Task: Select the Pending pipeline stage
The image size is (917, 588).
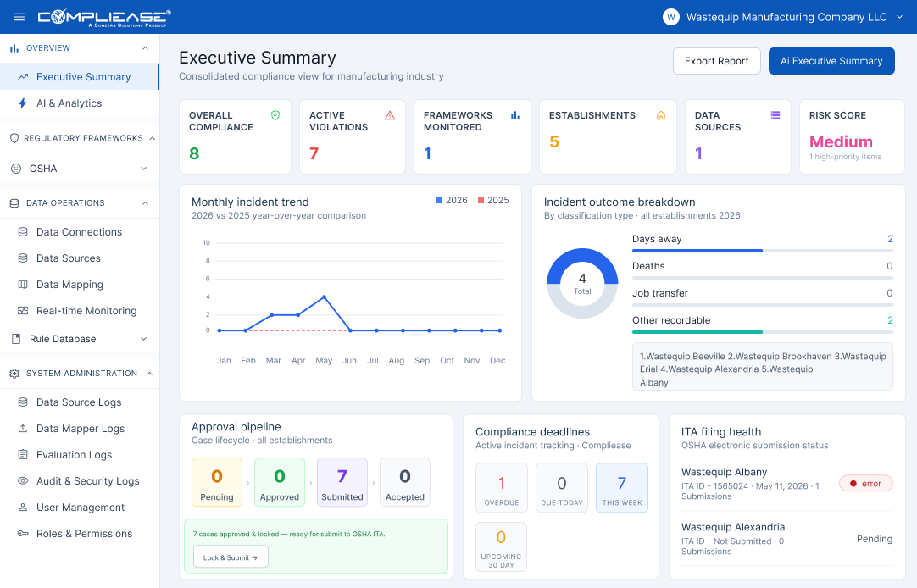Action: pos(216,482)
